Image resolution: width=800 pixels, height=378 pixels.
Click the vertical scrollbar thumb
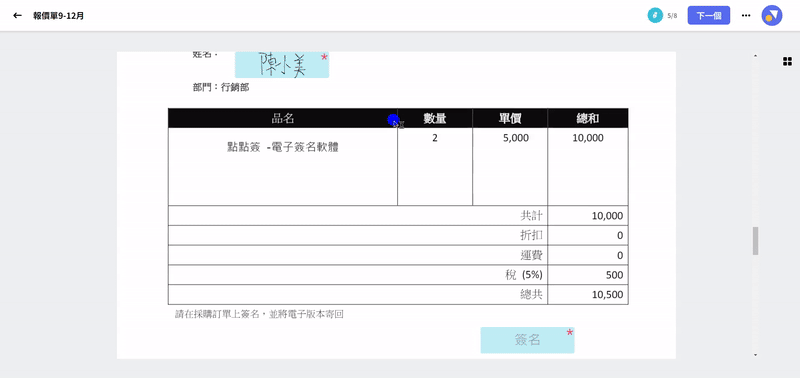pos(756,241)
